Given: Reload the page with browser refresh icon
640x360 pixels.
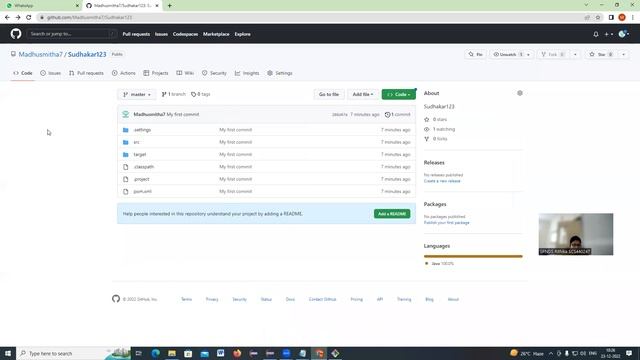Looking at the screenshot, I should pyautogui.click(x=29, y=18).
